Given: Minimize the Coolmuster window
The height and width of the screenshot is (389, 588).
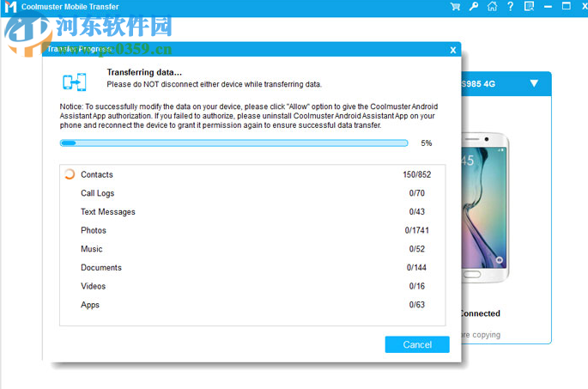Looking at the screenshot, I should tap(548, 7).
